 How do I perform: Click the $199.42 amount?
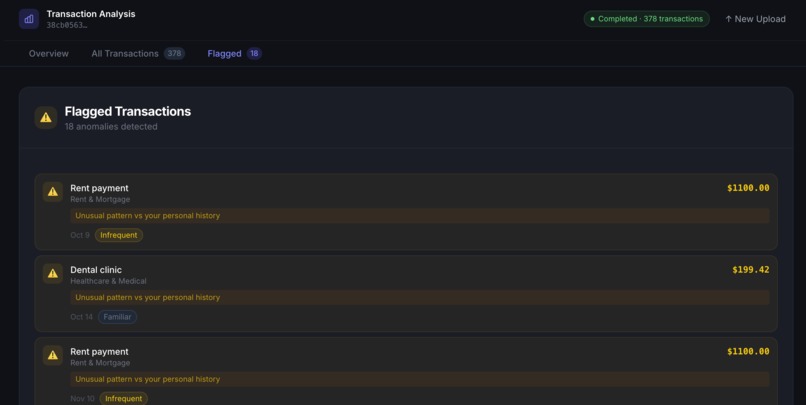tap(750, 270)
